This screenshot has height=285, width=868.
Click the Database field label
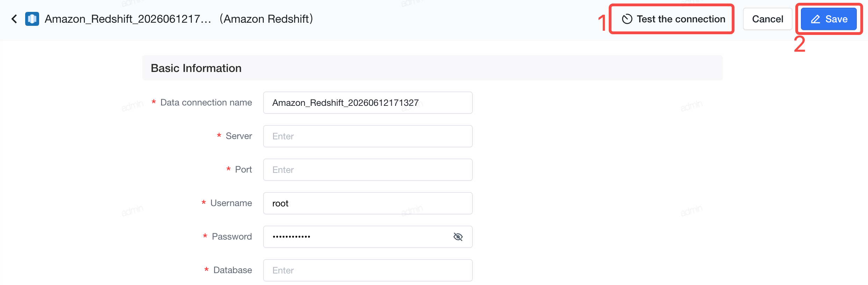click(232, 270)
